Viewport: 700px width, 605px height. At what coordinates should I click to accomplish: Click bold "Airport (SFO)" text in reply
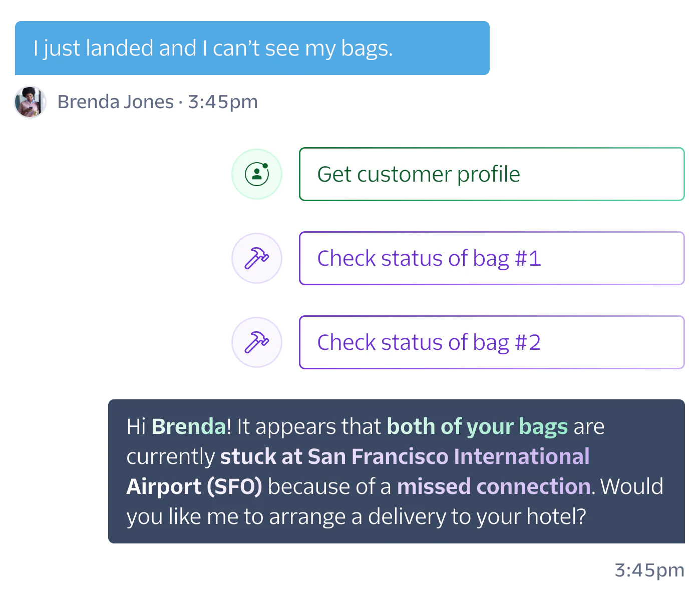[194, 487]
